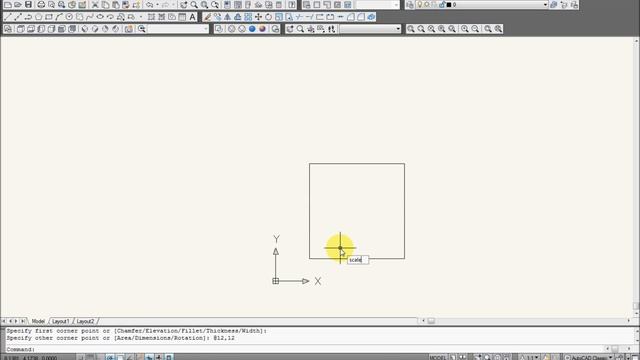Toggle layer 0 freeze sun icon
The width and height of the screenshot is (640, 360).
(427, 5)
